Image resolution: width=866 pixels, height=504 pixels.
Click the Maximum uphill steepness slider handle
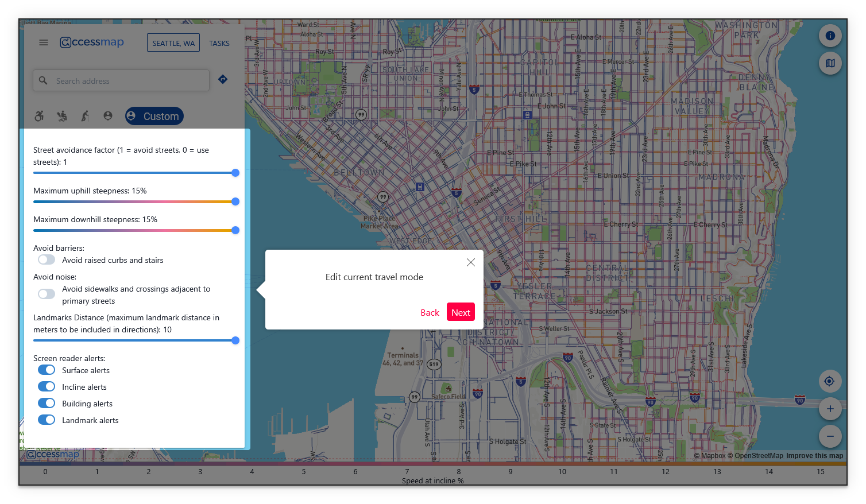click(235, 201)
